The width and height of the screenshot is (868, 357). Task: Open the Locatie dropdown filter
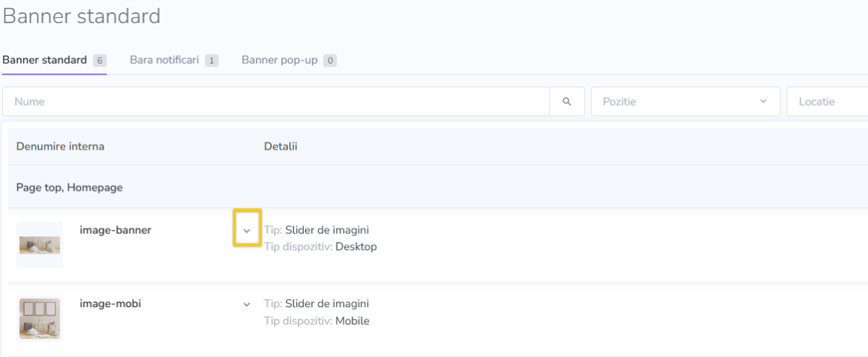827,102
